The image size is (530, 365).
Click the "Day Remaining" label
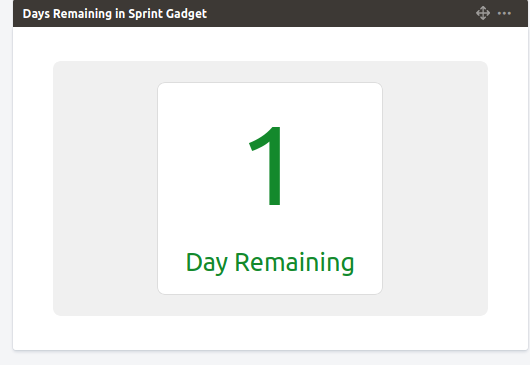(x=270, y=263)
